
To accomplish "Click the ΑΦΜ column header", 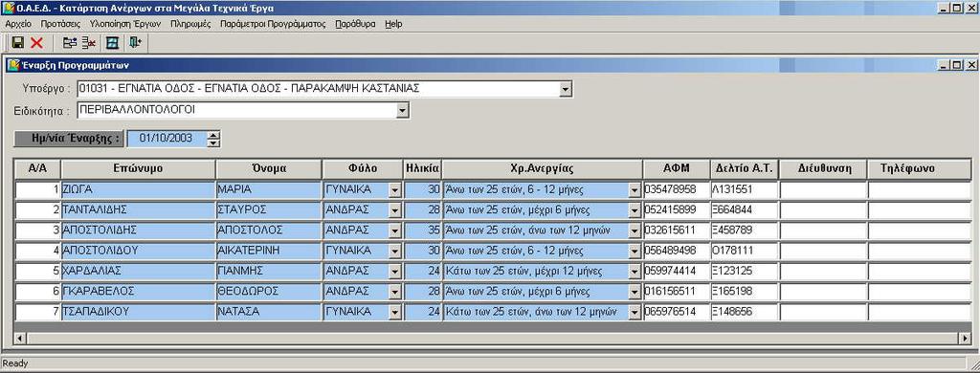I will 677,168.
